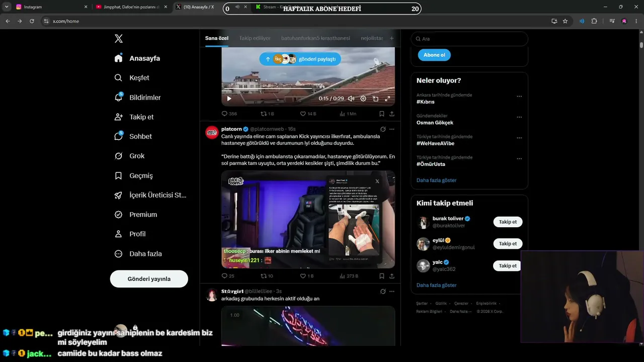Click the gönderi paylaştı new posts pill
Viewport: 644px width, 362px height.
(x=300, y=59)
